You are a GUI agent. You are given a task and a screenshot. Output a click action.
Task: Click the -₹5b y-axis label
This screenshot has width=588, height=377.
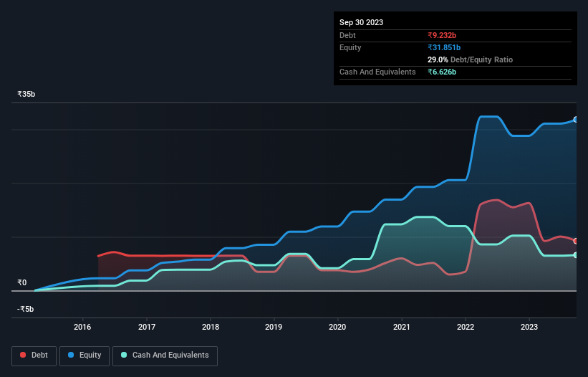point(26,309)
